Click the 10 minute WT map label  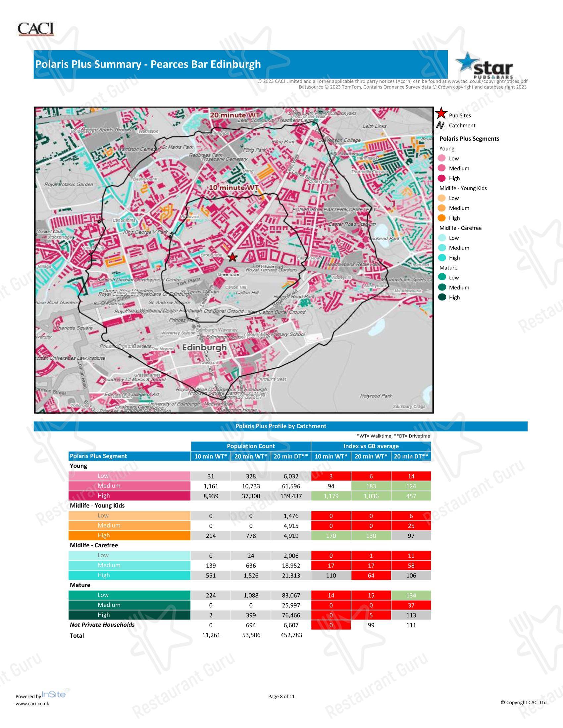[x=234, y=188]
